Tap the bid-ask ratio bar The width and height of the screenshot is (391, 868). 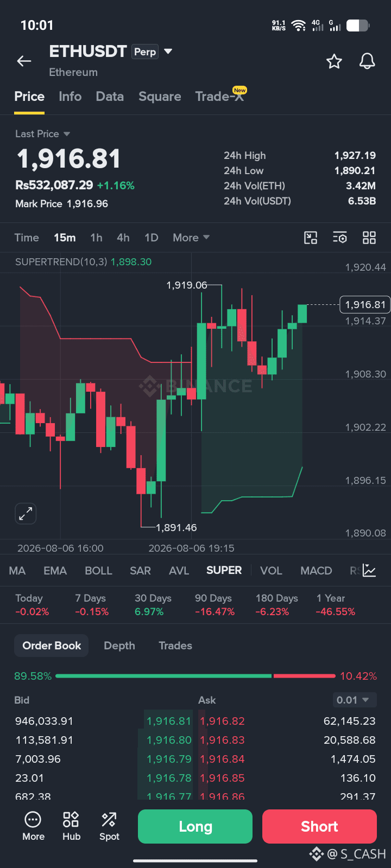coord(195,676)
